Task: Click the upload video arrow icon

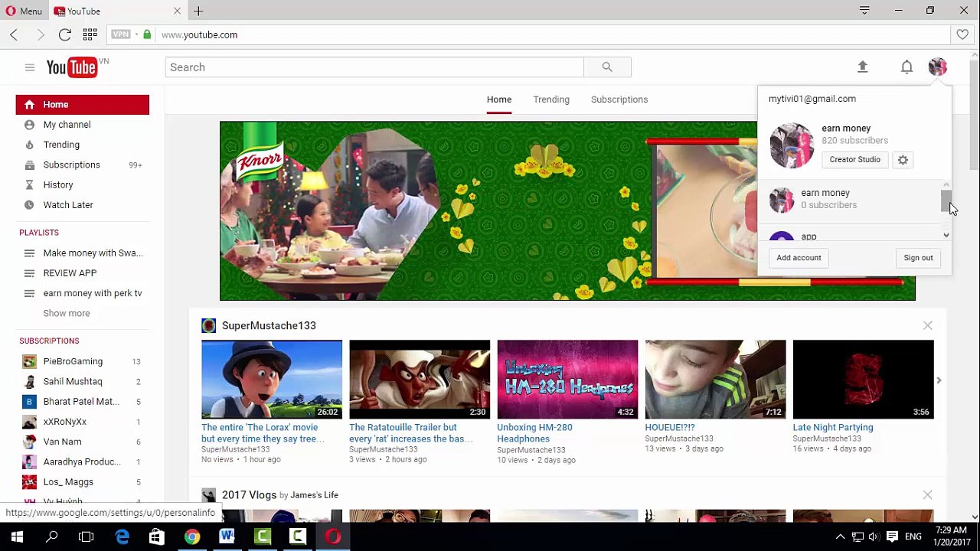Action: coord(863,67)
